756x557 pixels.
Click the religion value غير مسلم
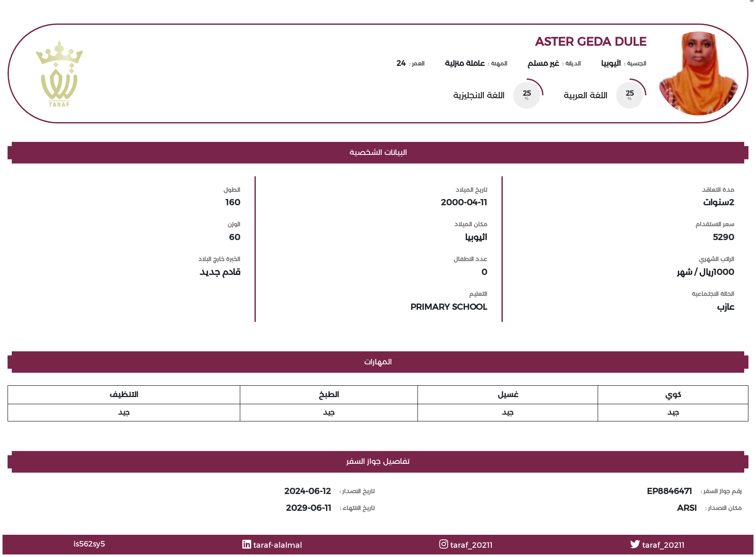pyautogui.click(x=543, y=63)
